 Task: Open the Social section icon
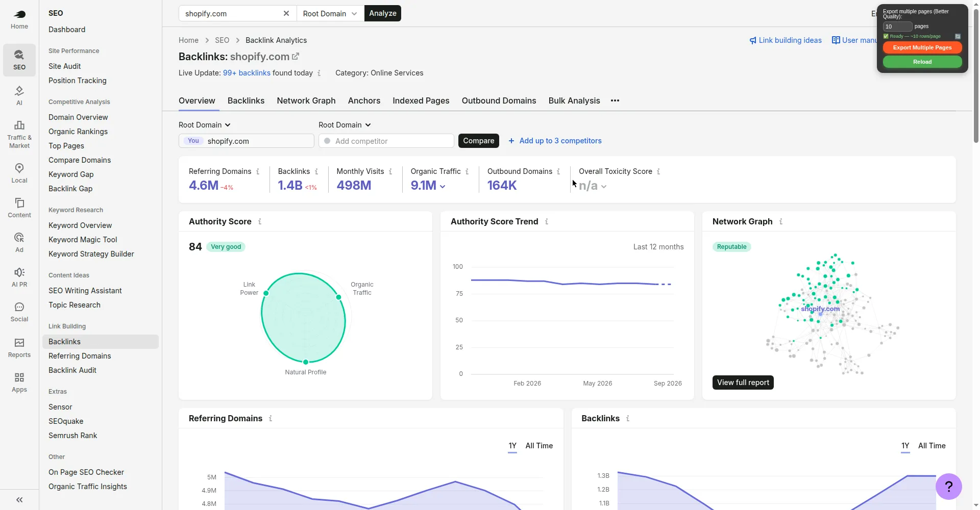pos(19,312)
